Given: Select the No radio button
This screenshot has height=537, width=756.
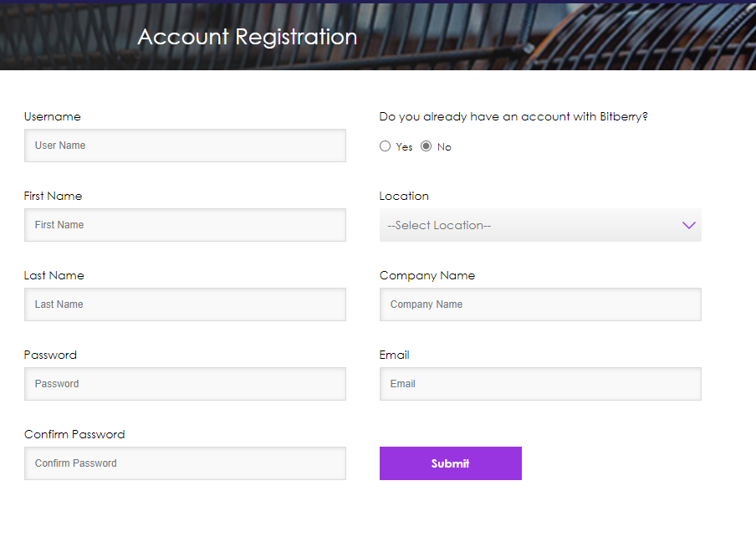Looking at the screenshot, I should click(x=426, y=146).
